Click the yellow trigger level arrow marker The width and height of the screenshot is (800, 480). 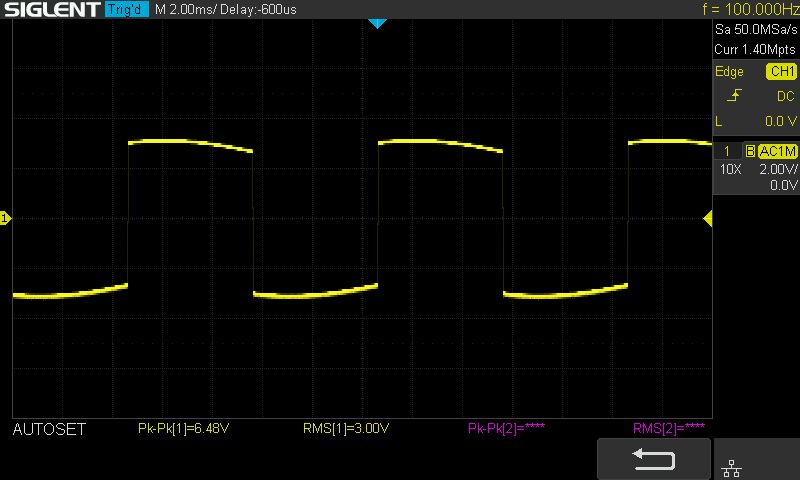708,219
